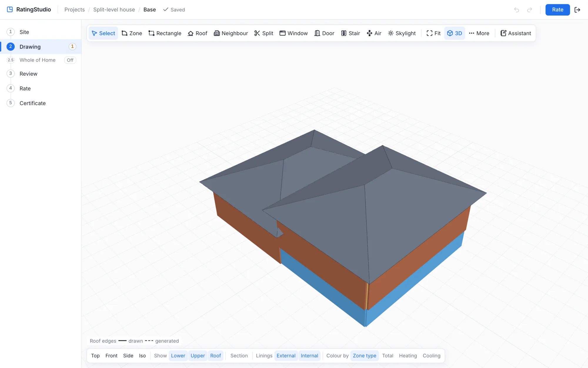Go to the Site step
588x368 pixels.
pyautogui.click(x=41, y=32)
